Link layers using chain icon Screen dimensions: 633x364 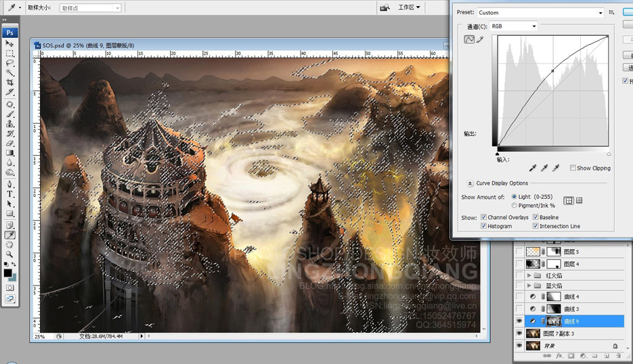pos(547,356)
